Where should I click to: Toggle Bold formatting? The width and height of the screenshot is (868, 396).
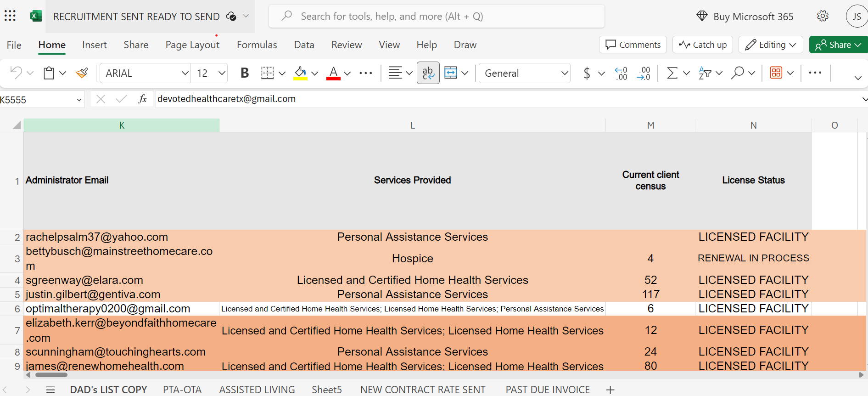point(245,73)
